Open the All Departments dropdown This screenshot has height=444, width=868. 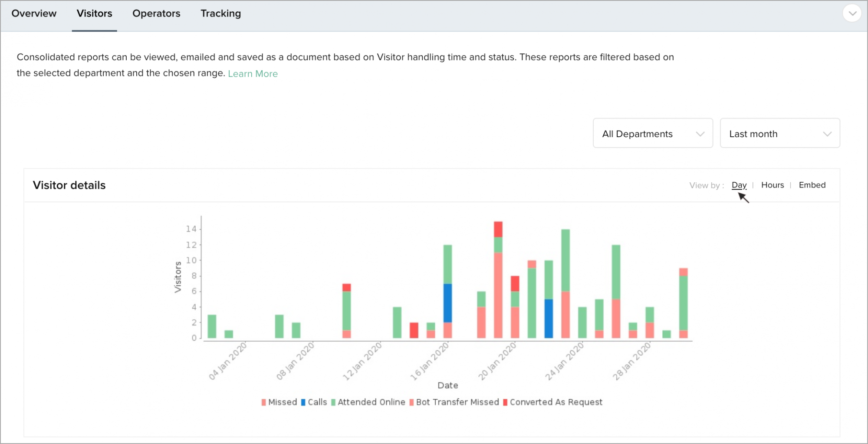point(652,134)
